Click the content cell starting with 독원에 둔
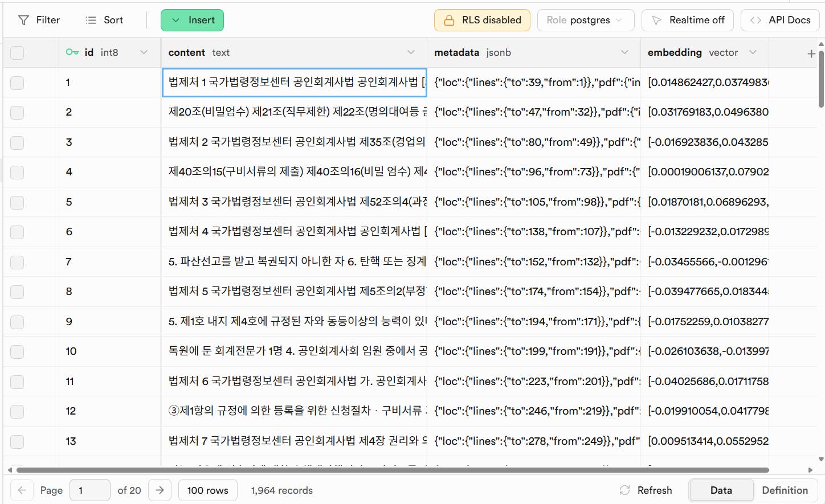Image resolution: width=825 pixels, height=504 pixels. pyautogui.click(x=295, y=351)
